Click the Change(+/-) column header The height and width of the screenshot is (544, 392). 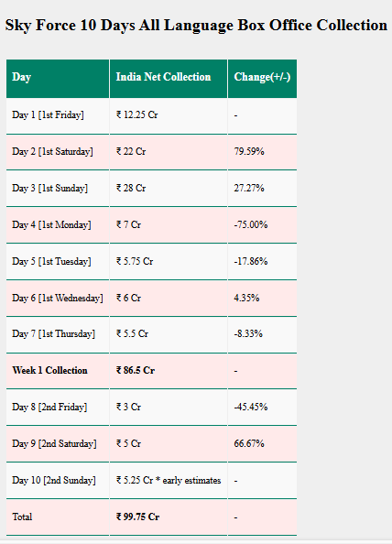pyautogui.click(x=262, y=77)
